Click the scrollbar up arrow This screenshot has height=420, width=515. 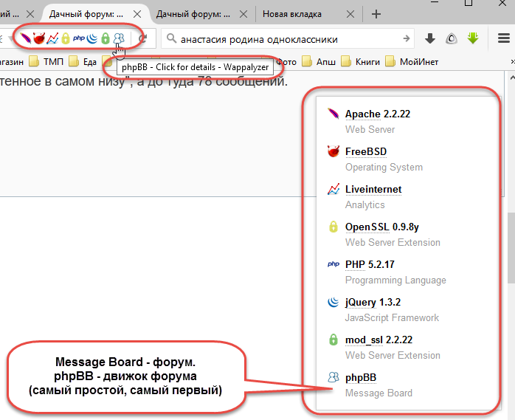[x=512, y=78]
